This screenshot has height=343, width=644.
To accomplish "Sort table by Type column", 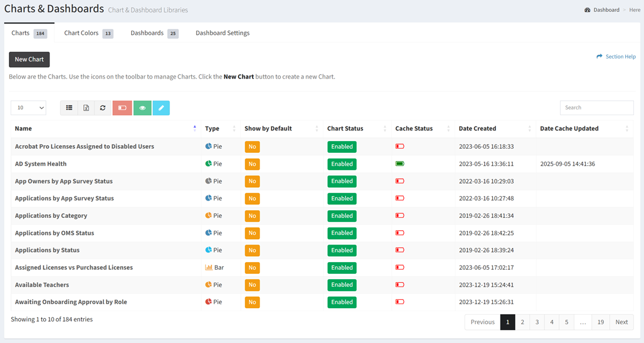I will (221, 129).
